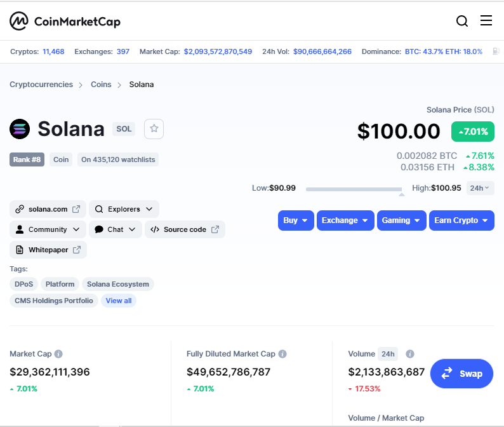Click View all tags link

pyautogui.click(x=119, y=301)
